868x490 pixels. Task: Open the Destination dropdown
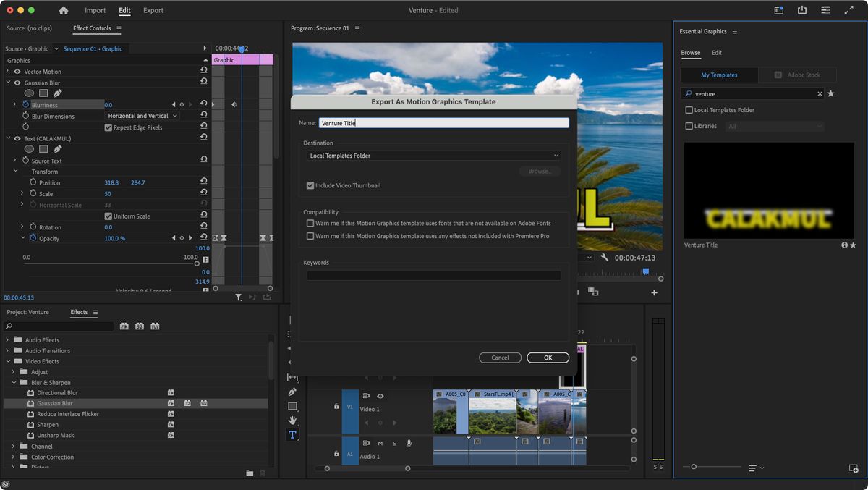click(x=433, y=156)
